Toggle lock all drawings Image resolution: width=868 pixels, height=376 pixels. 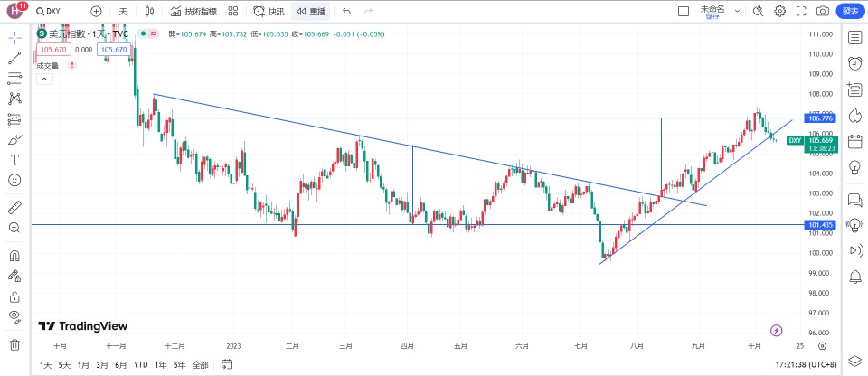coord(14,296)
